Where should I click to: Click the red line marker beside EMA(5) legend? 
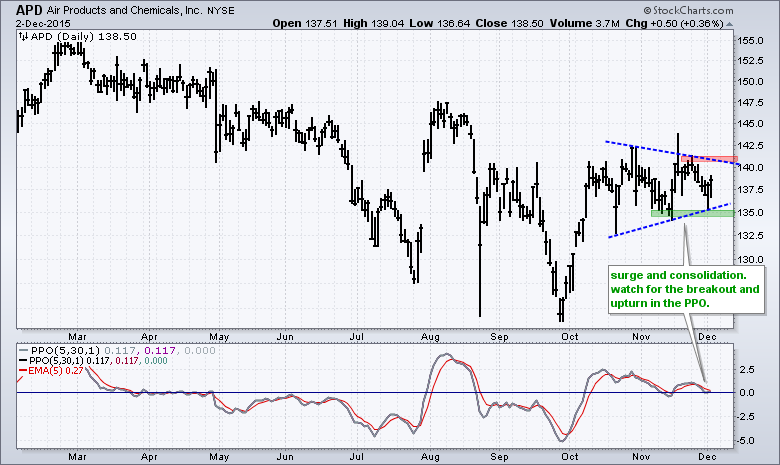point(23,371)
